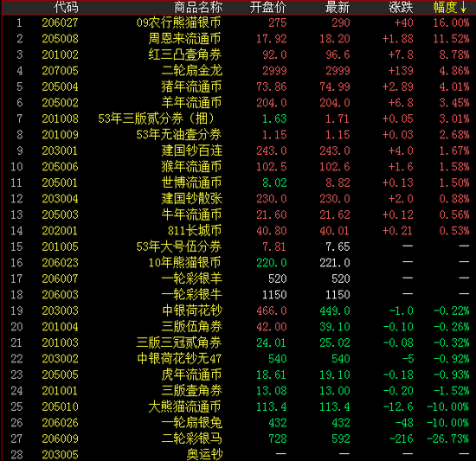This screenshot has width=476, height=461.
Task: Select 建国钞散张 row
Action: [x=238, y=199]
